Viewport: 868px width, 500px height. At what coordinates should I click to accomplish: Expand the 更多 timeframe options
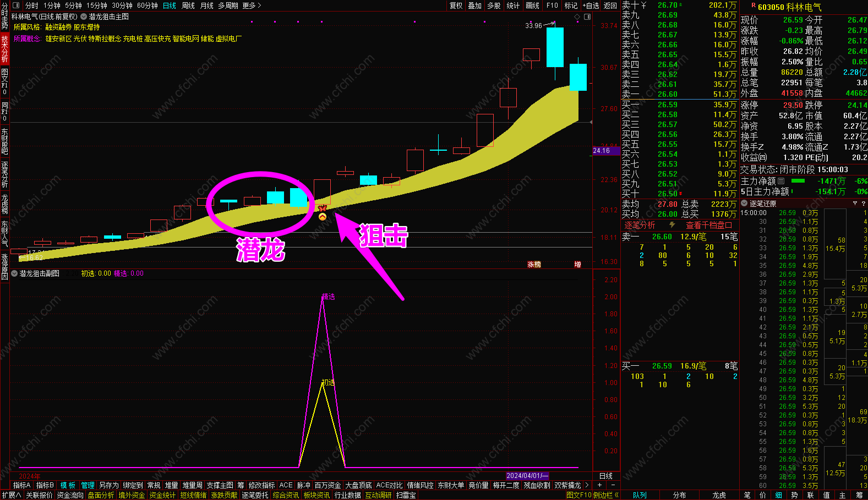click(252, 6)
